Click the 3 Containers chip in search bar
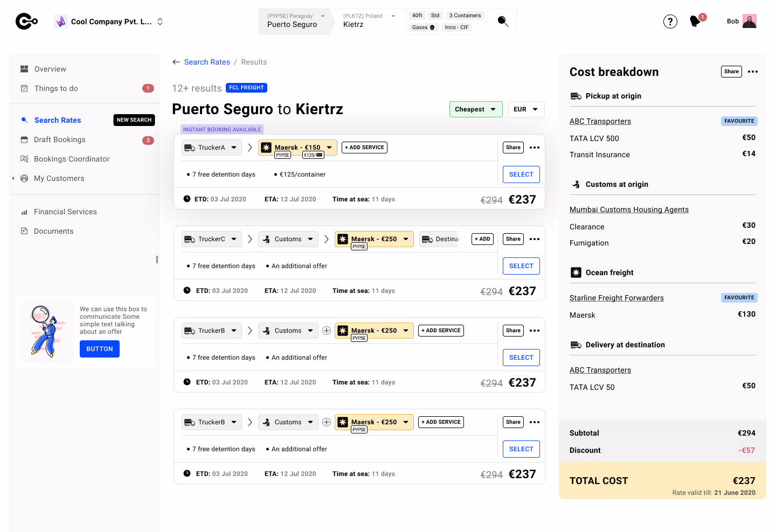This screenshot has height=532, width=776. point(465,16)
